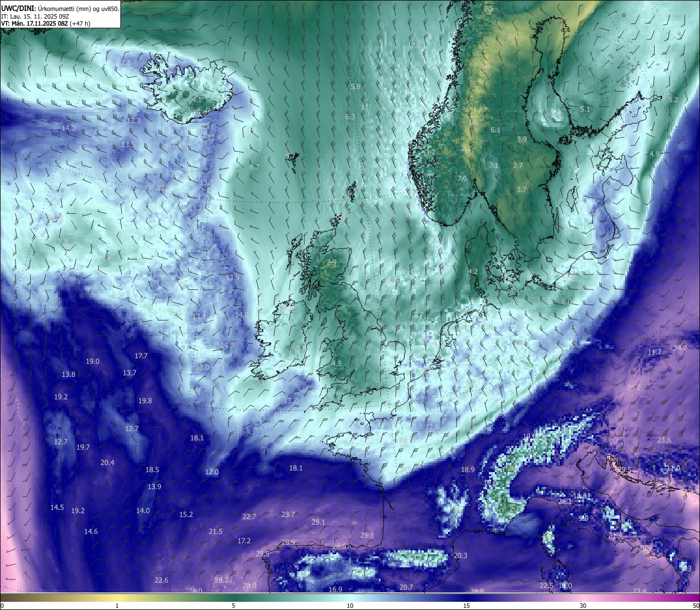Click the 16.9 value label
This screenshot has width=700, height=610.
335,590
